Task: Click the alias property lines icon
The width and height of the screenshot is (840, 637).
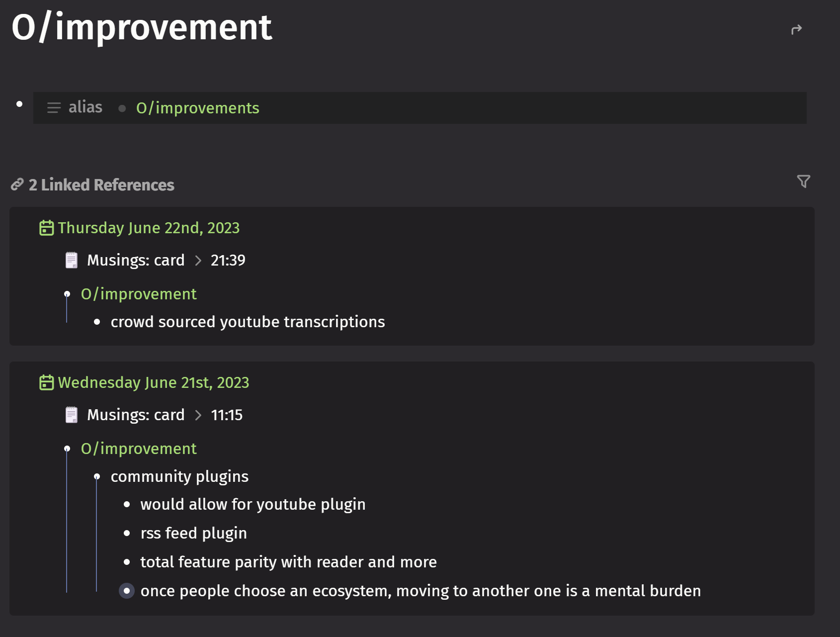Action: 54,107
